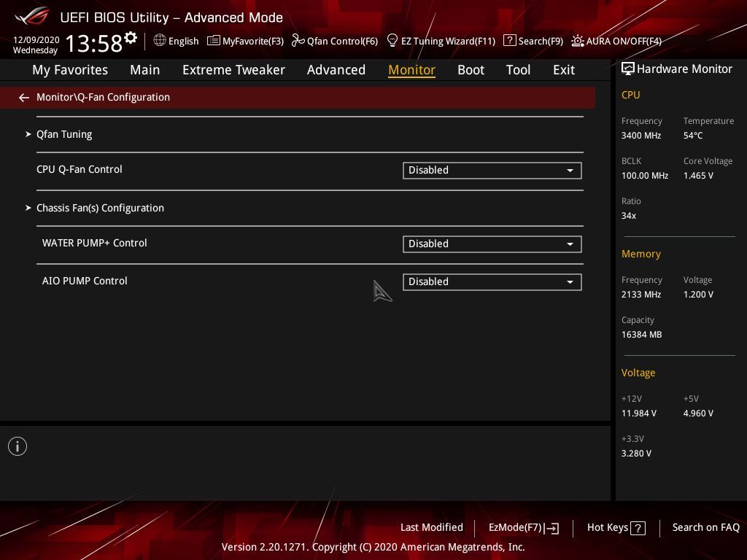Image resolution: width=747 pixels, height=560 pixels.
Task: Click Search on FAQ
Action: pos(705,528)
